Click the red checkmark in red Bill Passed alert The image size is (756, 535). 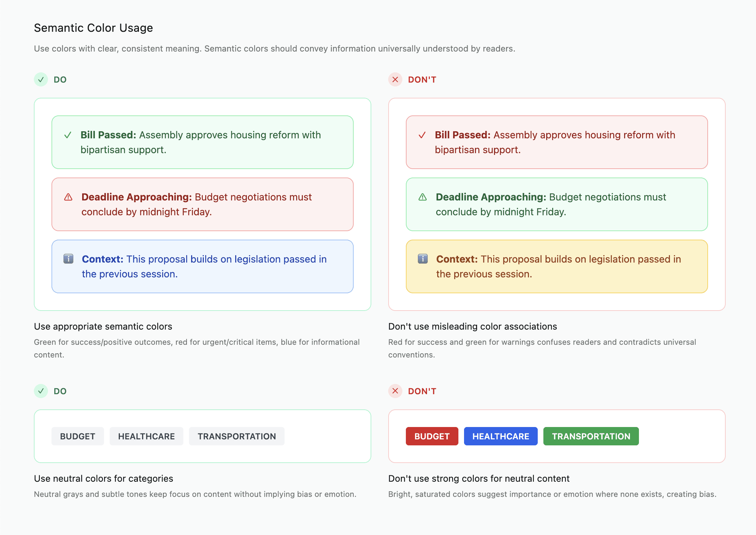click(x=422, y=135)
